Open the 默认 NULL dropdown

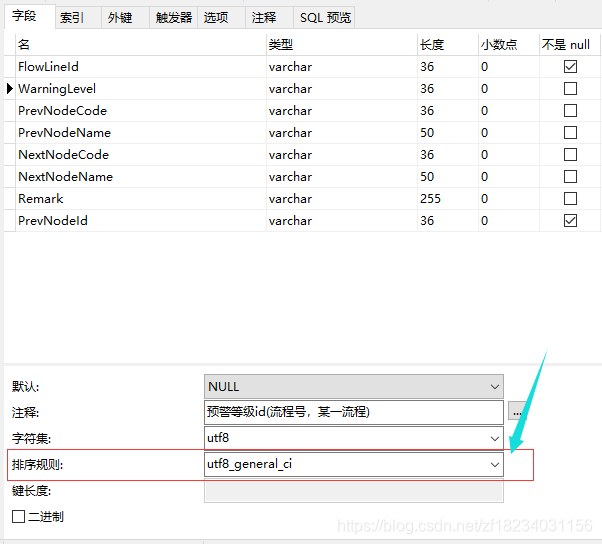(x=354, y=386)
